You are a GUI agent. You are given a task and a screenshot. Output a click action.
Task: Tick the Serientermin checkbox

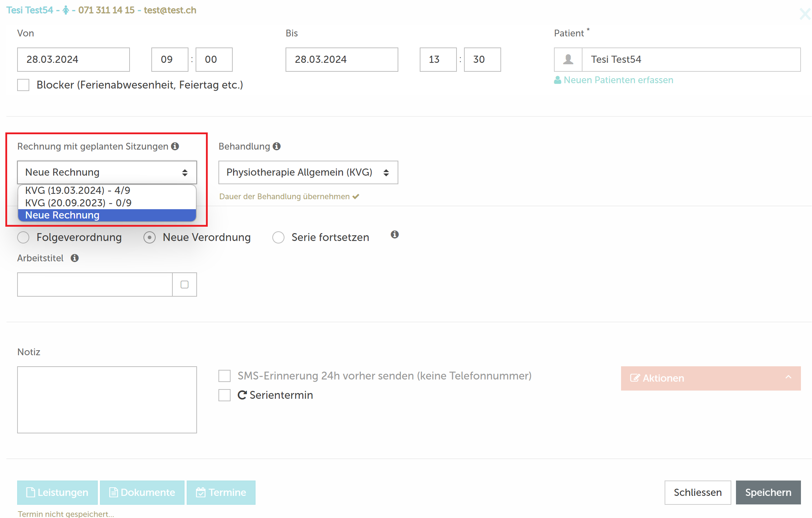225,395
